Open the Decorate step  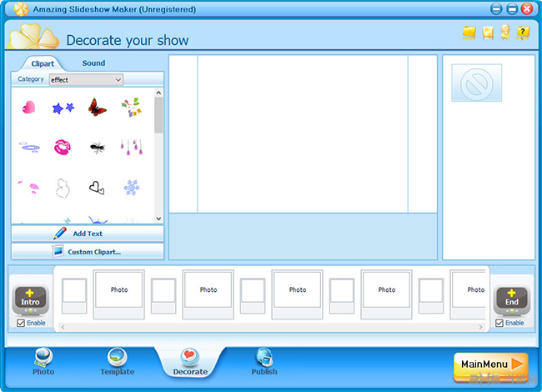click(190, 362)
